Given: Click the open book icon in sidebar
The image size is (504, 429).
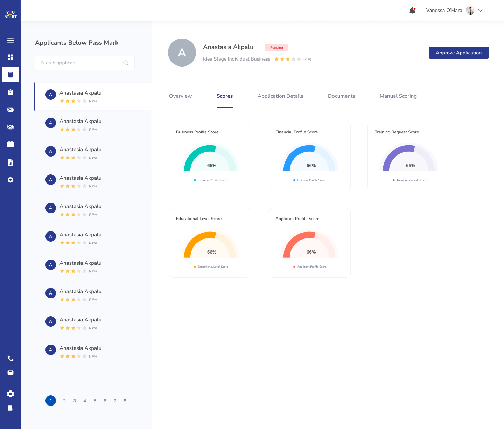Looking at the screenshot, I should (x=10, y=145).
